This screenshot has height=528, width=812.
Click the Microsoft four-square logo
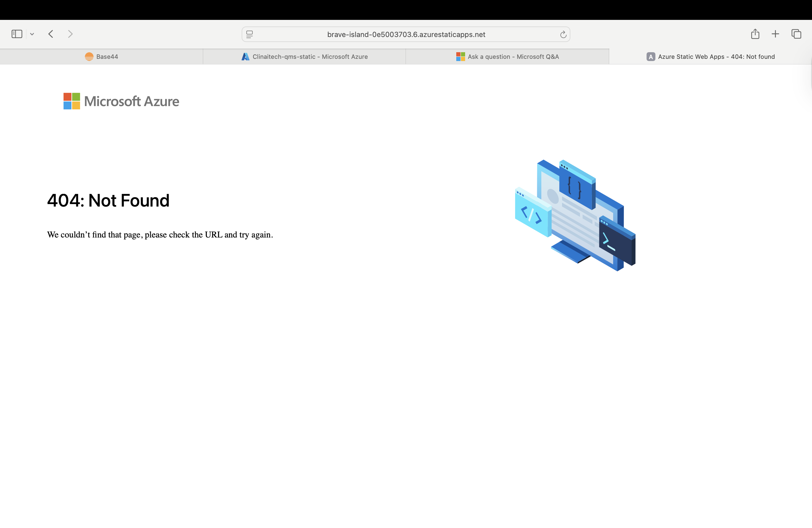72,101
